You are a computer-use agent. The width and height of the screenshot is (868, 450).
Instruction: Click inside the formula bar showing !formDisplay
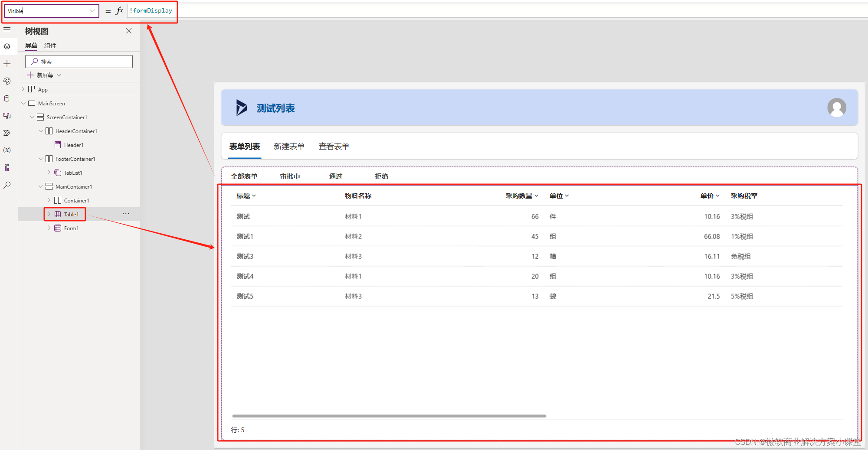point(151,10)
